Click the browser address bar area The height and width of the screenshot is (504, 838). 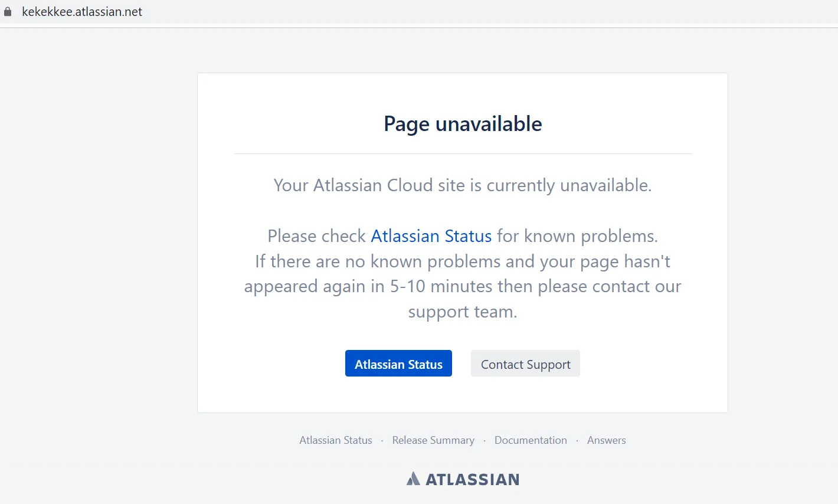pos(354,11)
